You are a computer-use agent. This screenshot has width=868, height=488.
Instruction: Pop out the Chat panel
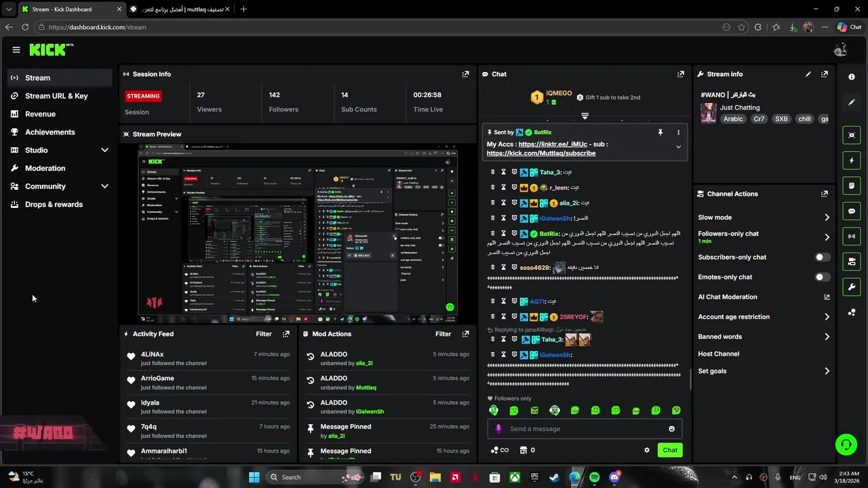(681, 74)
